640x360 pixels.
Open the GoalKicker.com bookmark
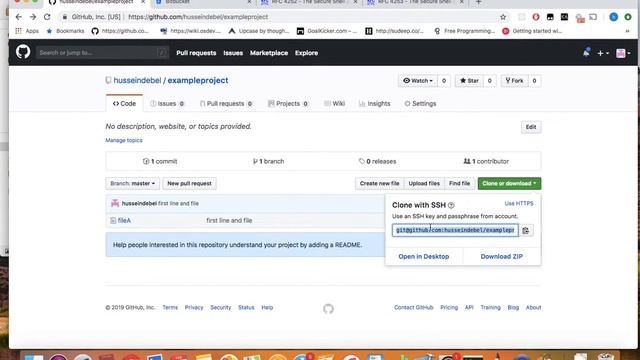(327, 31)
